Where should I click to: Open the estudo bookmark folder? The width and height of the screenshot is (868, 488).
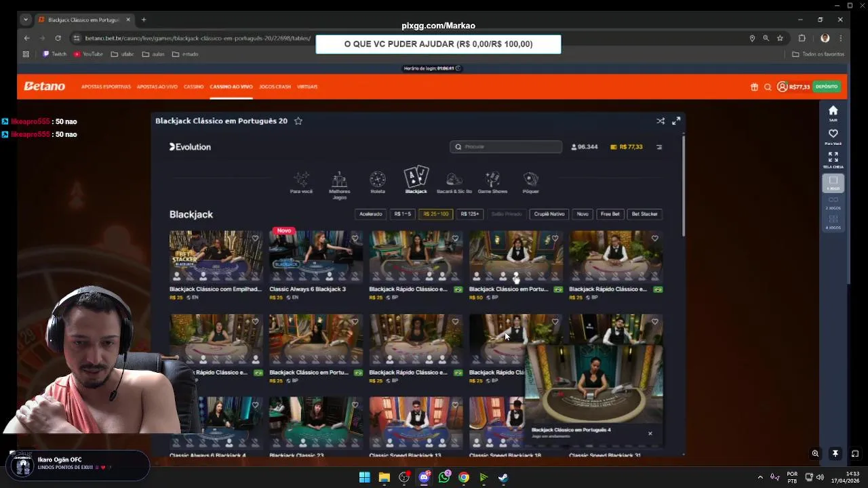[x=185, y=54]
